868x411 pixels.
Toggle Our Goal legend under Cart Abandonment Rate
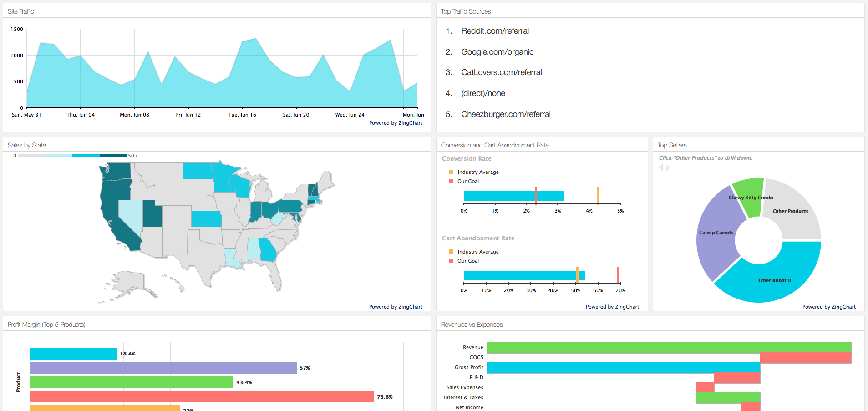(x=463, y=261)
